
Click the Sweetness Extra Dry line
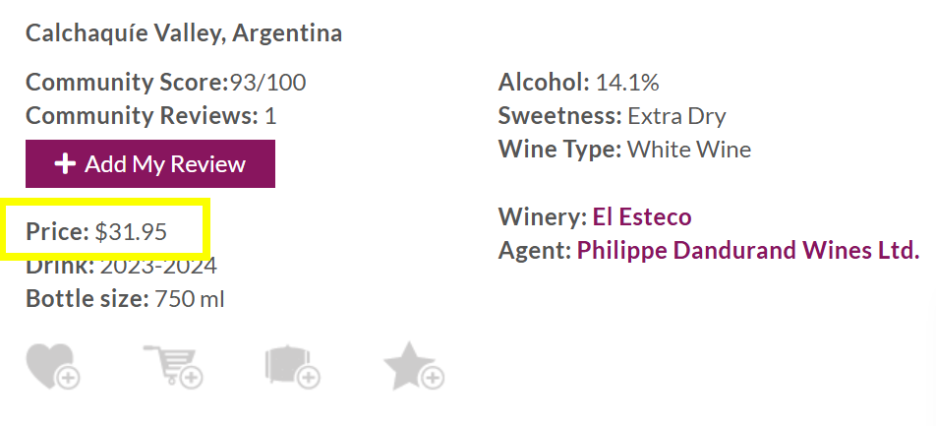[612, 116]
